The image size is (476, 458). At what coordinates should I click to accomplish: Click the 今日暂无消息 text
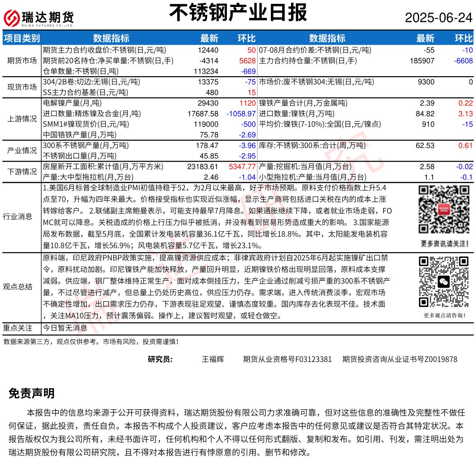[x=65, y=328]
